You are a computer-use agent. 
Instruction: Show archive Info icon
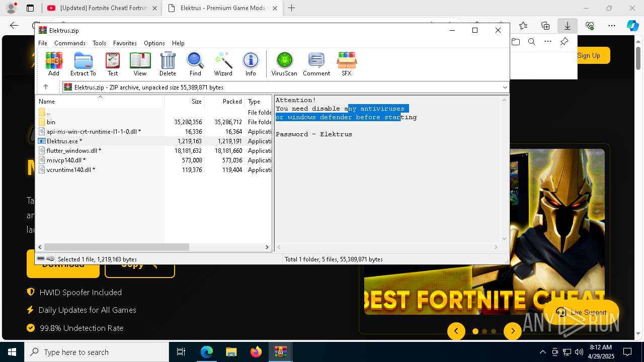click(x=251, y=64)
